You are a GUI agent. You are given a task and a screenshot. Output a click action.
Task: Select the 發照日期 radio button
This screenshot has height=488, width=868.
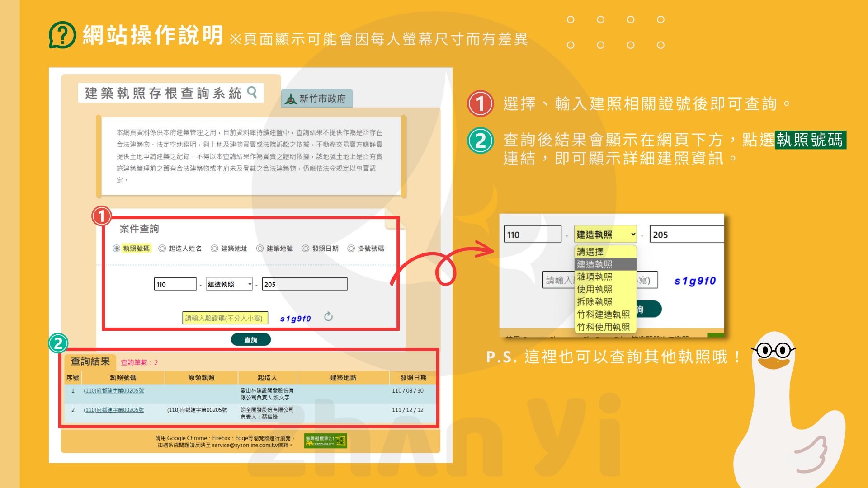(x=306, y=249)
